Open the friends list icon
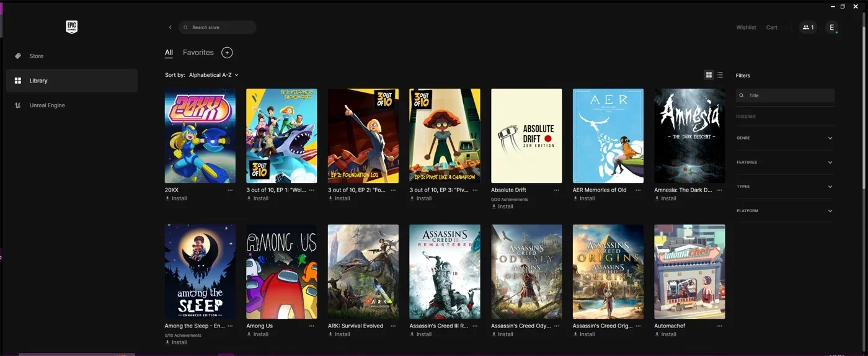 [x=808, y=27]
